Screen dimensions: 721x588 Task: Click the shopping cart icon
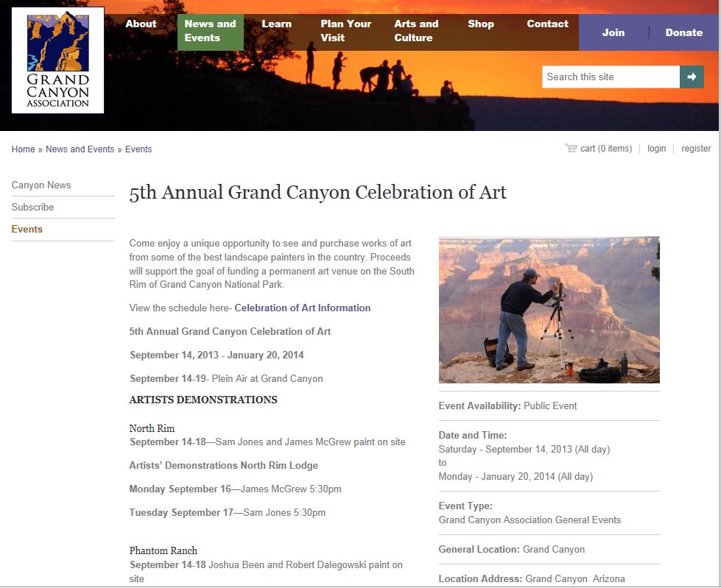pos(571,148)
